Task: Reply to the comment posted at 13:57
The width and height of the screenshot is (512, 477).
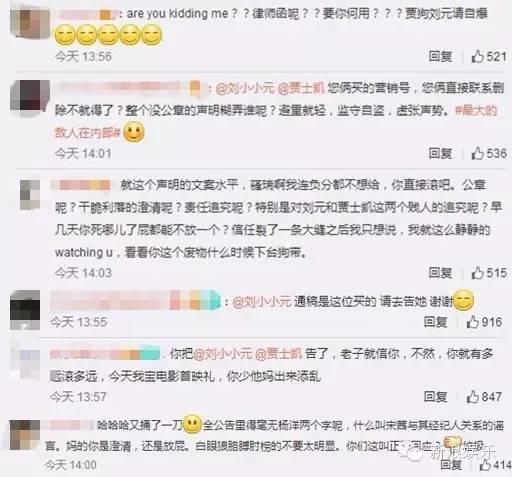Action: tap(436, 397)
